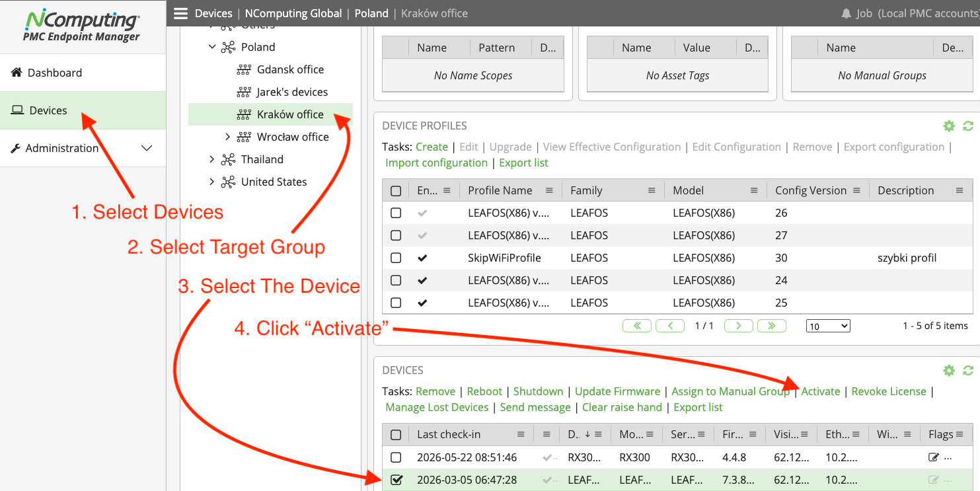Click the Send message task link
This screenshot has width=980, height=491.
click(x=535, y=407)
